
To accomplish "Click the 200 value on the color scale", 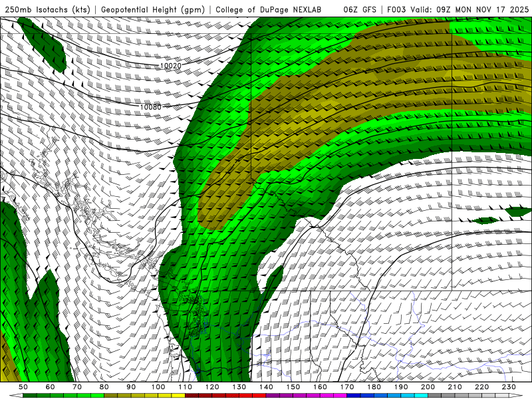I will [428, 387].
